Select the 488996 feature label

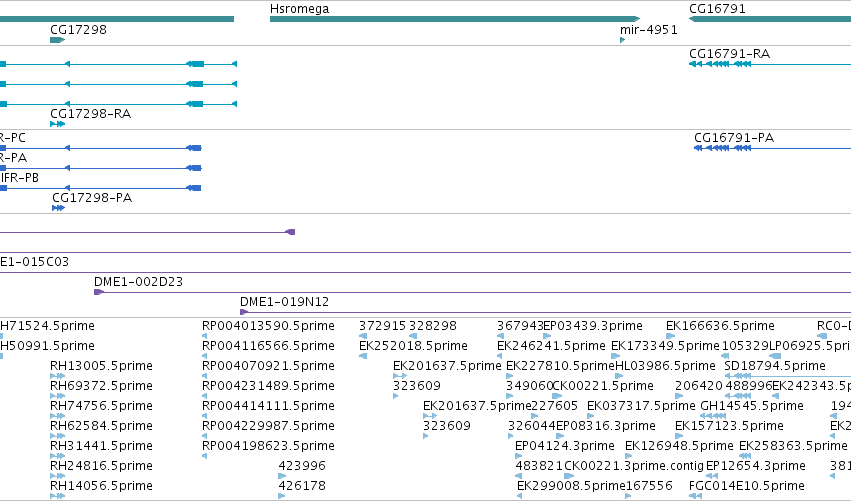pyautogui.click(x=748, y=386)
